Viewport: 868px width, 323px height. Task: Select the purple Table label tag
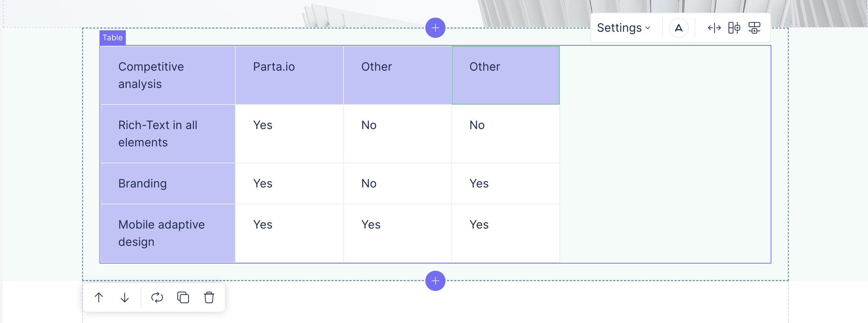(x=113, y=38)
